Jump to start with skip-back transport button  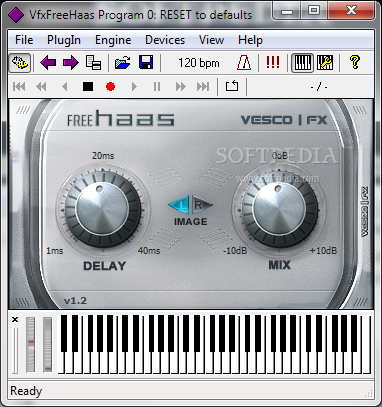click(x=19, y=87)
